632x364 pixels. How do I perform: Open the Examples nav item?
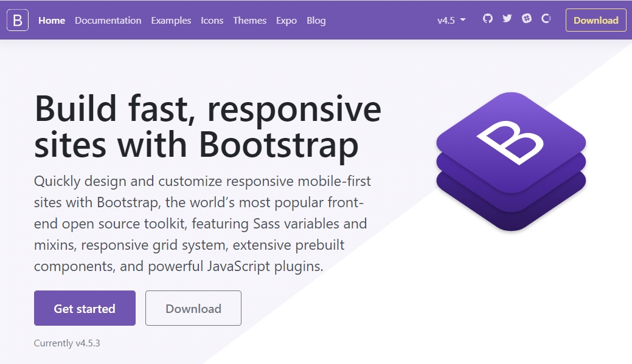click(171, 21)
